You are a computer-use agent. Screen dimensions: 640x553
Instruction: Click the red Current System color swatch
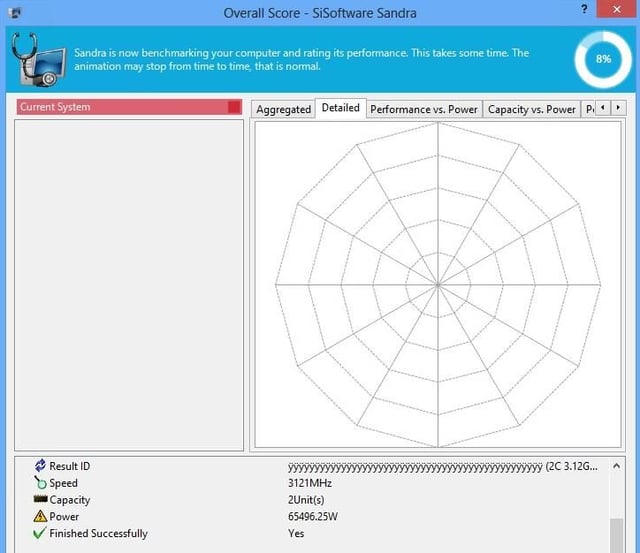pyautogui.click(x=234, y=107)
